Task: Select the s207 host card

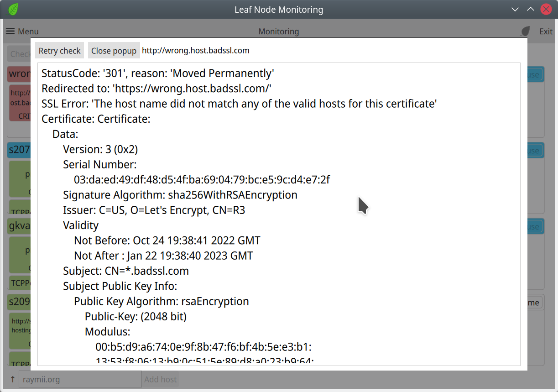Action: 19,150
